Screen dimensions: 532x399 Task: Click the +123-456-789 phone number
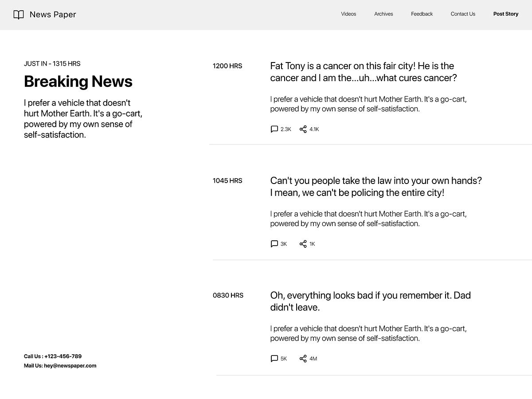point(63,356)
